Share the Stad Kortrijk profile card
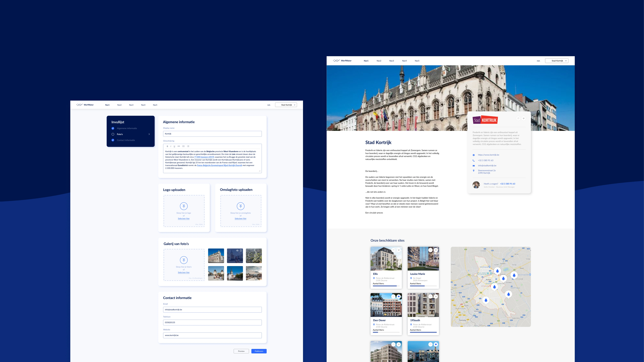This screenshot has width=644, height=362. (x=518, y=118)
